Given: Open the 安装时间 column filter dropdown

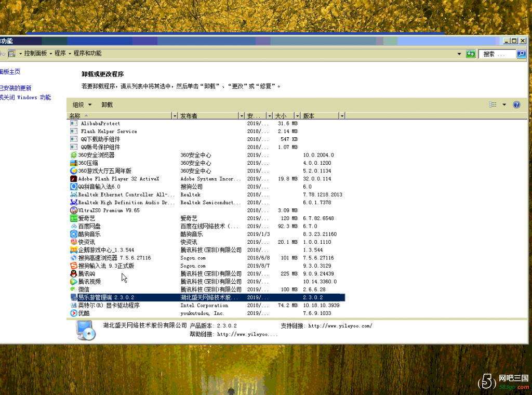Looking at the screenshot, I should (x=270, y=116).
